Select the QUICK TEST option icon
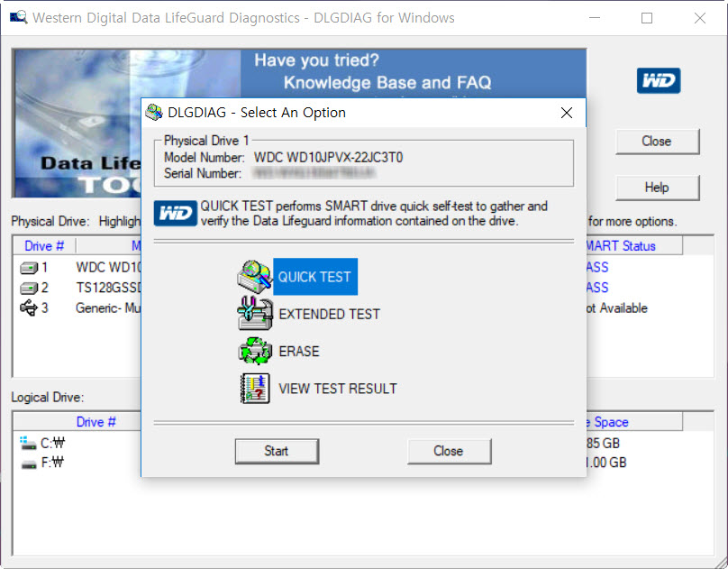The height and width of the screenshot is (569, 728). pos(254,277)
